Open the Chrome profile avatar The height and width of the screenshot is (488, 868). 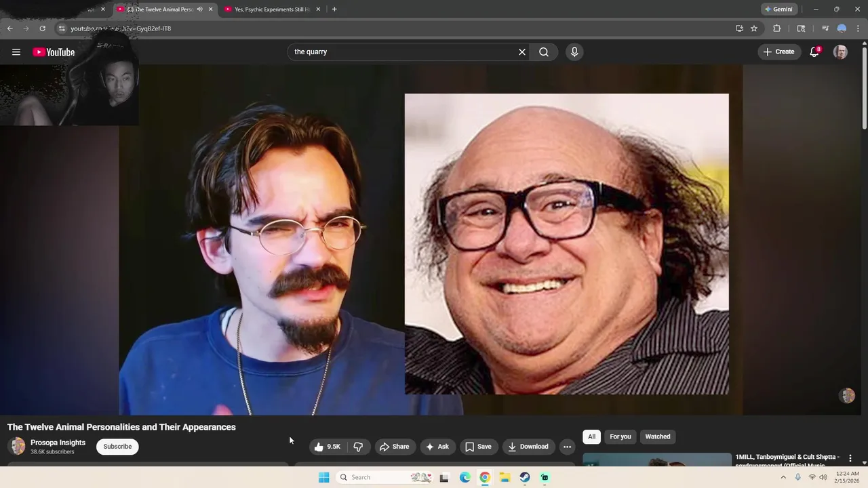842,28
